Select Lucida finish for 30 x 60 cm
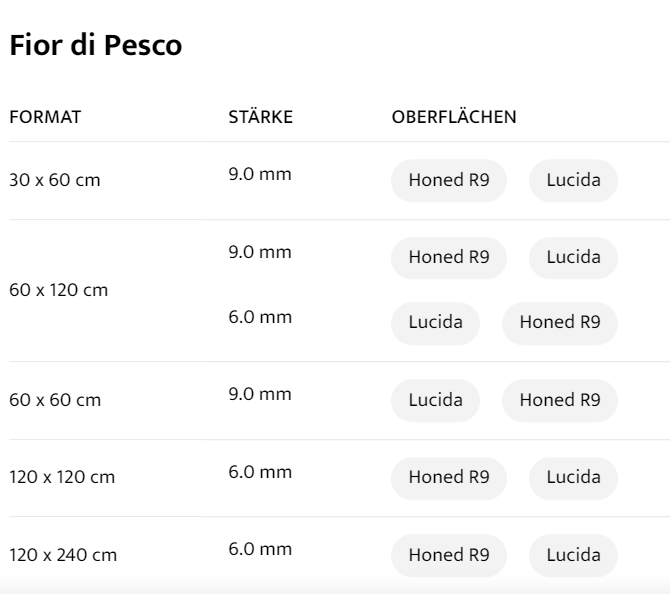 [573, 181]
